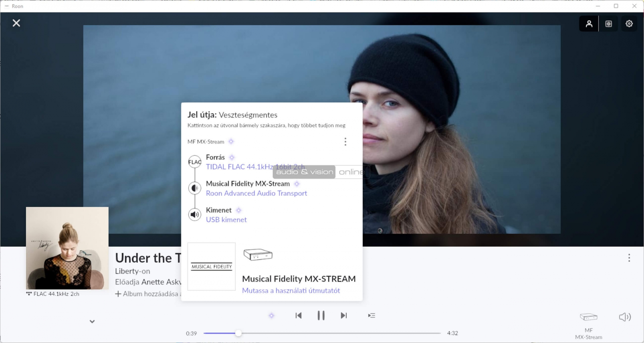Skip to previous track
Viewport: 644px width, 343px height.
pos(298,316)
